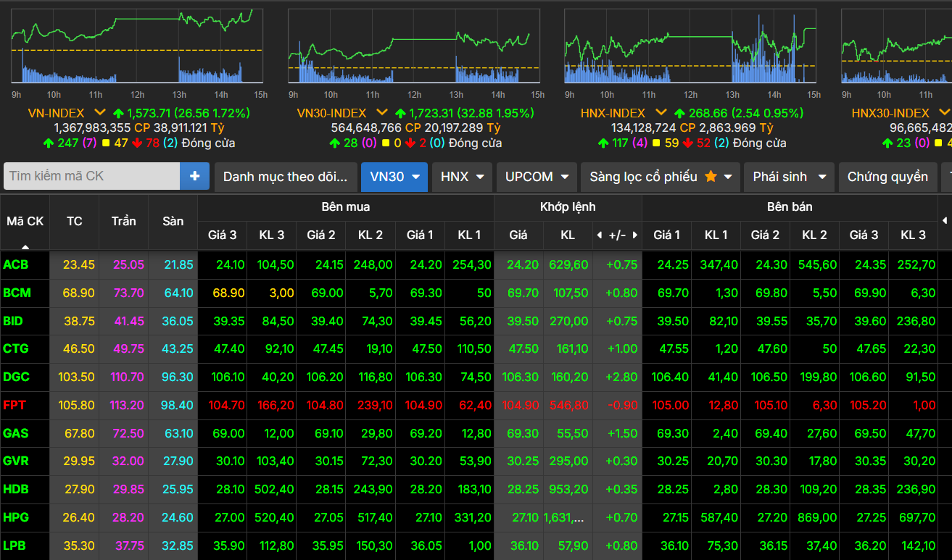
Task: Select BID stock symbol
Action: click(13, 321)
